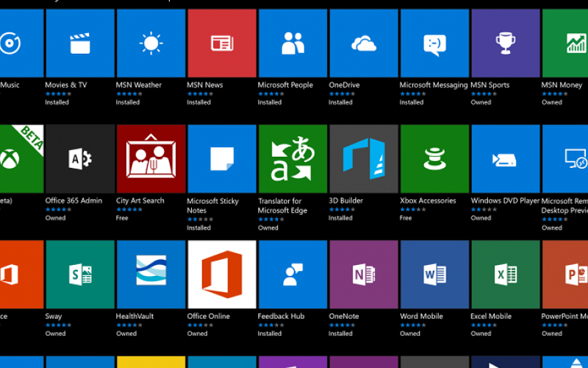Select the Microsoft People icon
588x368 pixels.
coord(293,43)
